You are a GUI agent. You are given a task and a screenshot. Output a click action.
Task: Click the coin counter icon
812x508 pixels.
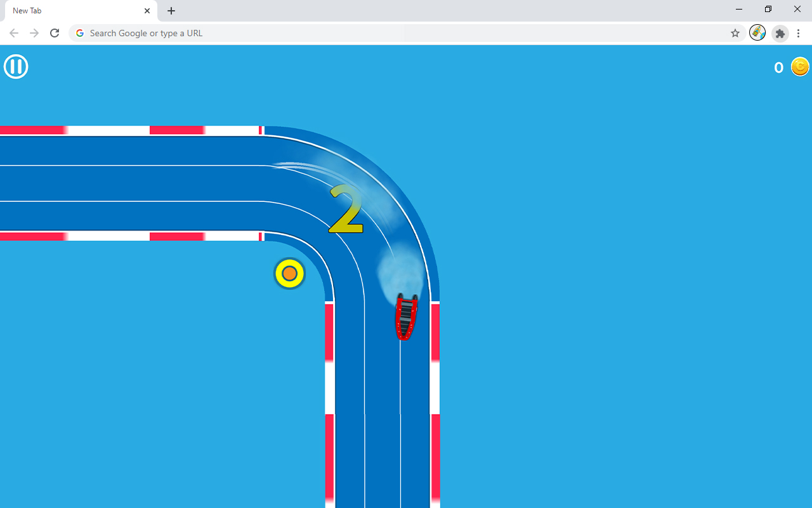[800, 66]
